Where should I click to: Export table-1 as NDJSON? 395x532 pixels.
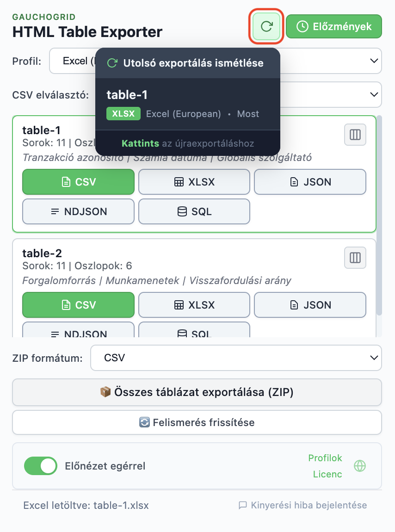(x=78, y=211)
